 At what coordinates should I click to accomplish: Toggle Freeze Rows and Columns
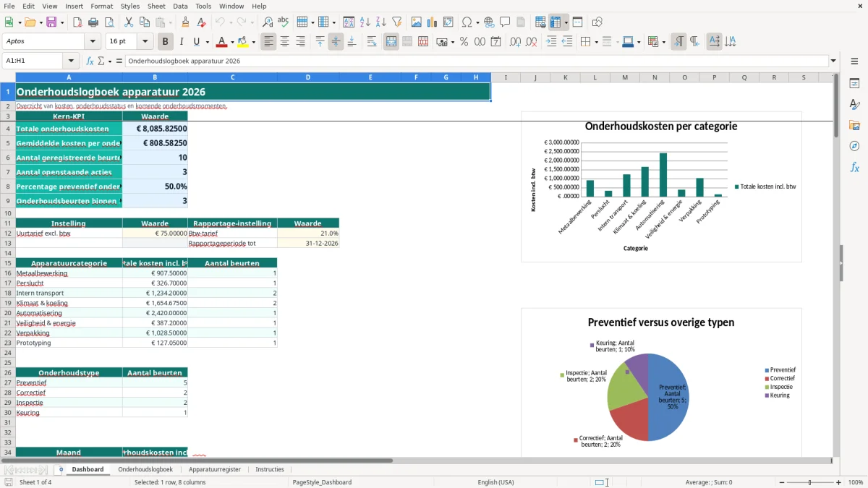tap(556, 22)
